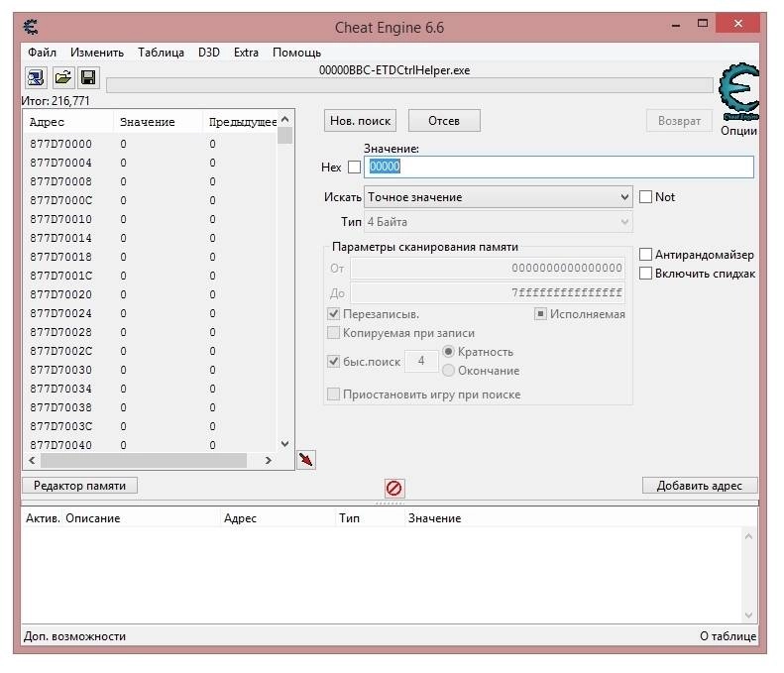Open the Extra menu
Image resolution: width=784 pixels, height=673 pixels.
click(246, 53)
